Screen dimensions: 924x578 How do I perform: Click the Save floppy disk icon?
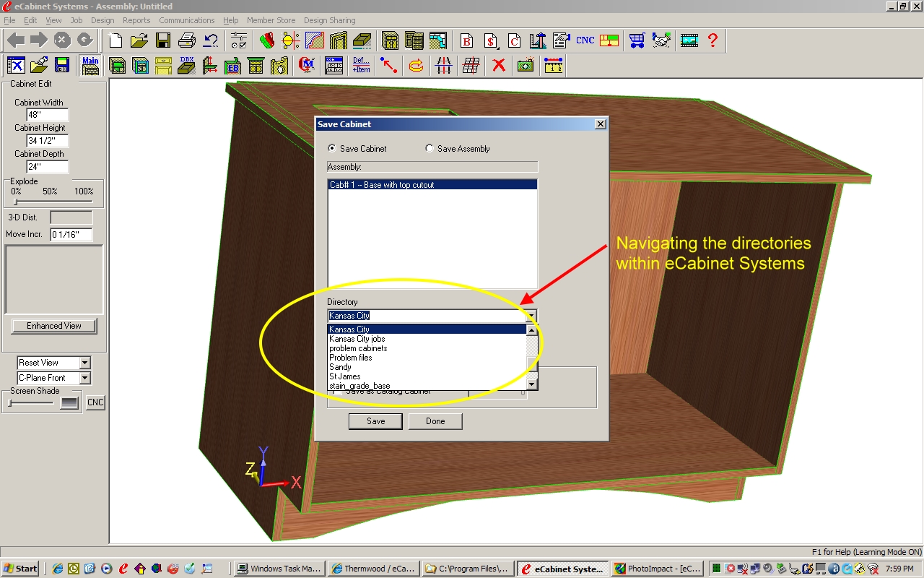pyautogui.click(x=163, y=40)
